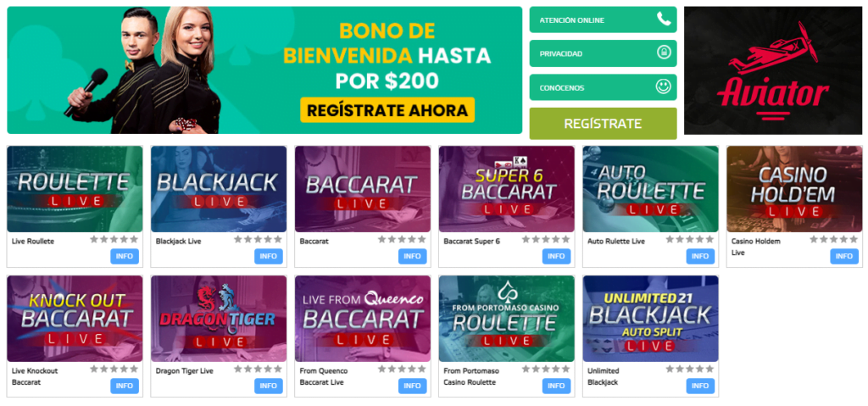The width and height of the screenshot is (868, 406).
Task: Click Info button for Baccarat
Action: pos(413,256)
